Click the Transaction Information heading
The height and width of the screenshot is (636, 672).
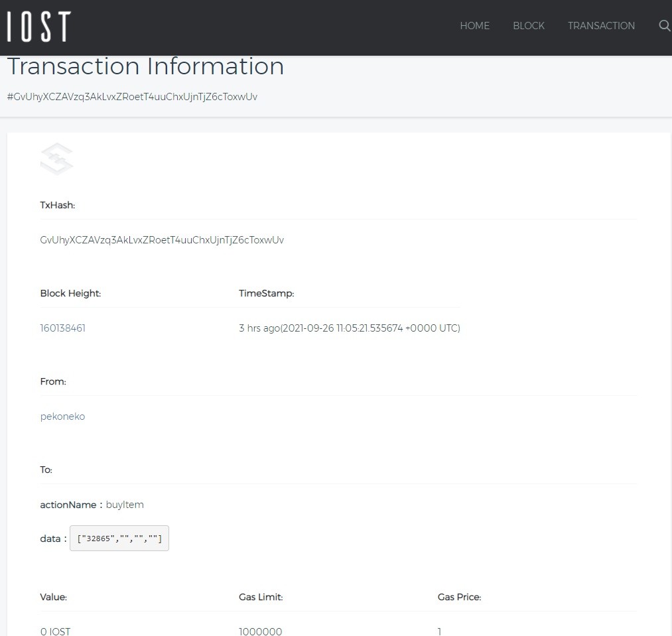pyautogui.click(x=146, y=66)
